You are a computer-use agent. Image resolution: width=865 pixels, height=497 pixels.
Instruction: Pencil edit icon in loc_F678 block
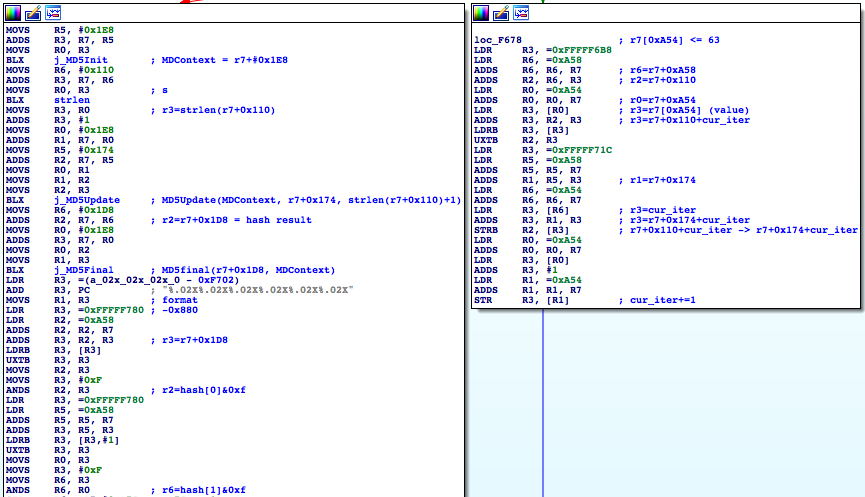coord(501,13)
